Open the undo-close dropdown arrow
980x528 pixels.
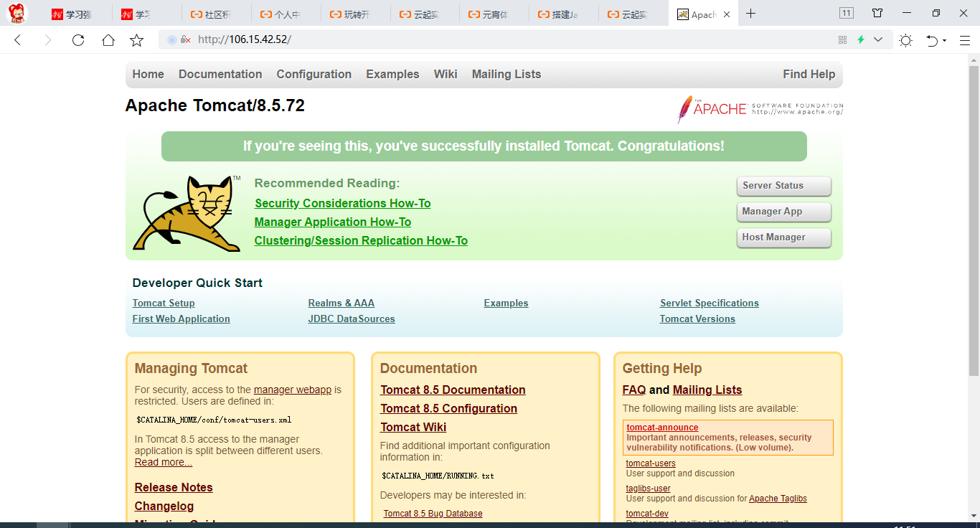(x=945, y=41)
